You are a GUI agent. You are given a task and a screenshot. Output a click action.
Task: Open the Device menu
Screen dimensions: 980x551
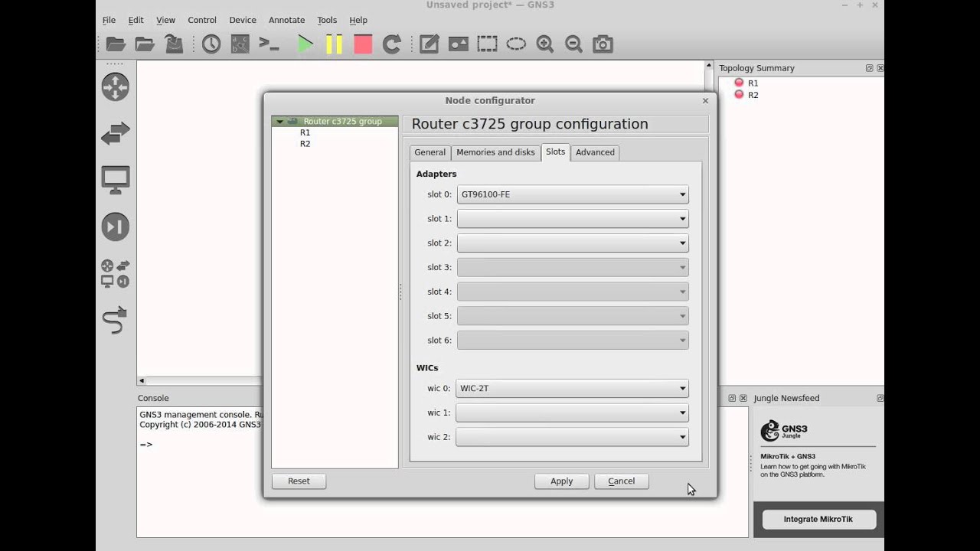(x=243, y=20)
